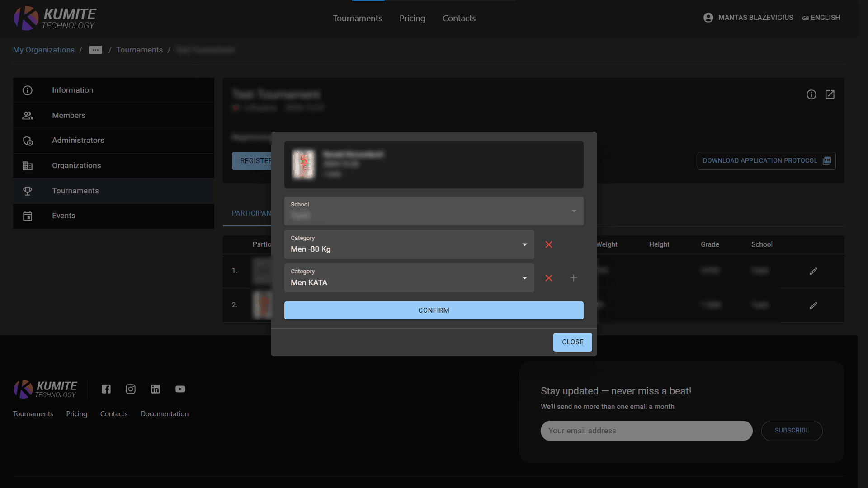This screenshot has width=868, height=488.
Task: Click the CLOSE dialog button
Action: [572, 342]
